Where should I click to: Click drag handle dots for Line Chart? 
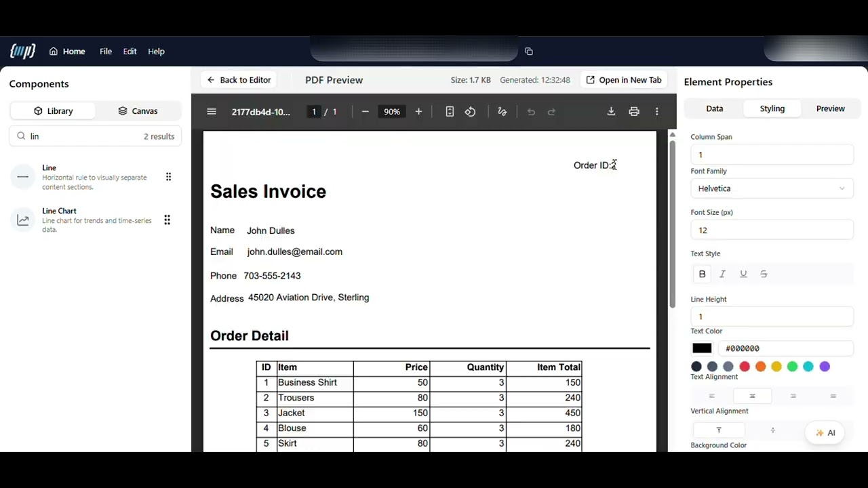coord(167,220)
